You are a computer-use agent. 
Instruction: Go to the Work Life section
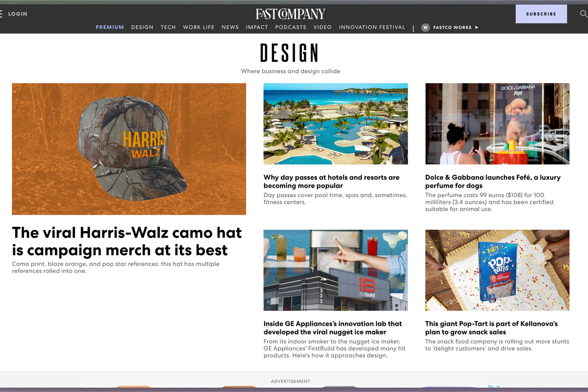pos(198,27)
